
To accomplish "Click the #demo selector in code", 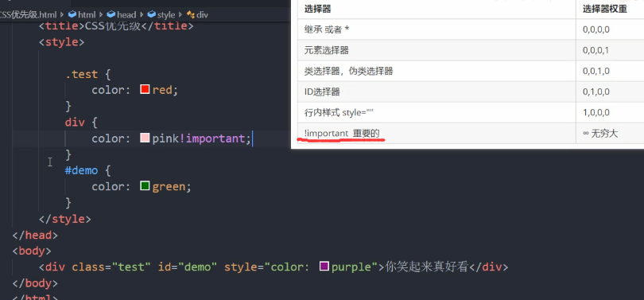I will pos(81,170).
